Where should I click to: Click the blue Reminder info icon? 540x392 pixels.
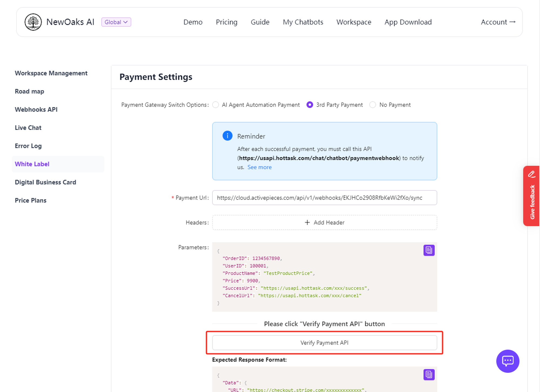227,136
